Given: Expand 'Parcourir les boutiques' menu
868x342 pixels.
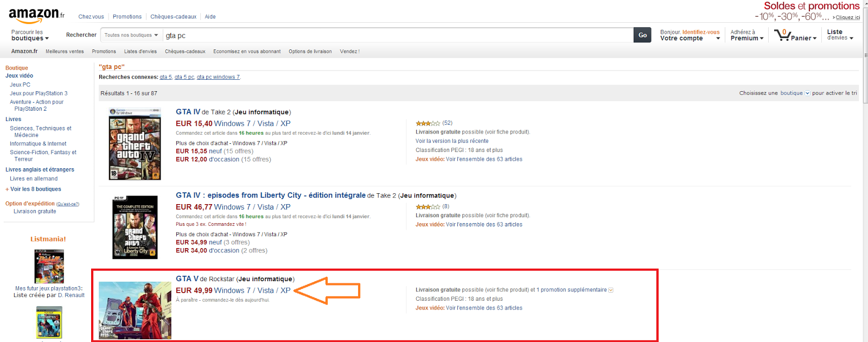Looking at the screenshot, I should pos(30,35).
